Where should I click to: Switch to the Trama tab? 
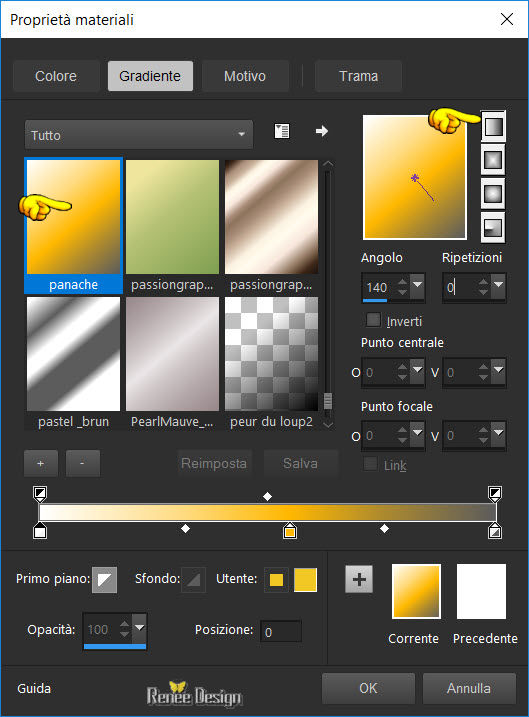coord(358,76)
